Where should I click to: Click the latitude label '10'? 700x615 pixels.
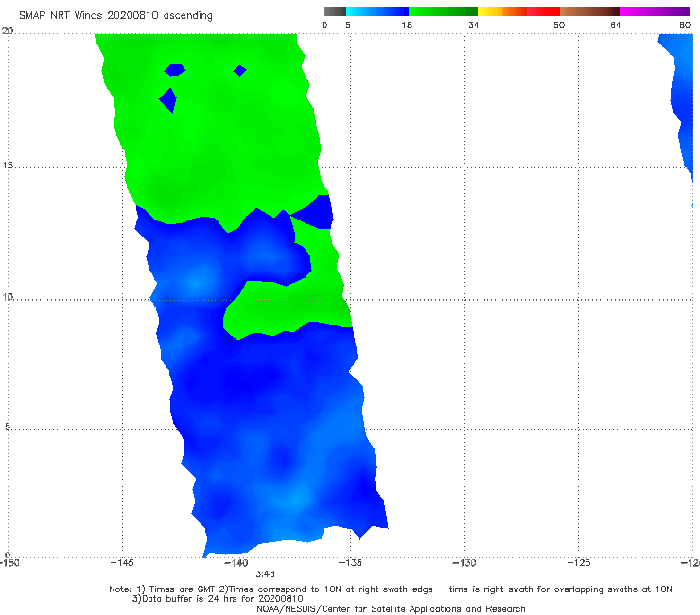[x=8, y=296]
